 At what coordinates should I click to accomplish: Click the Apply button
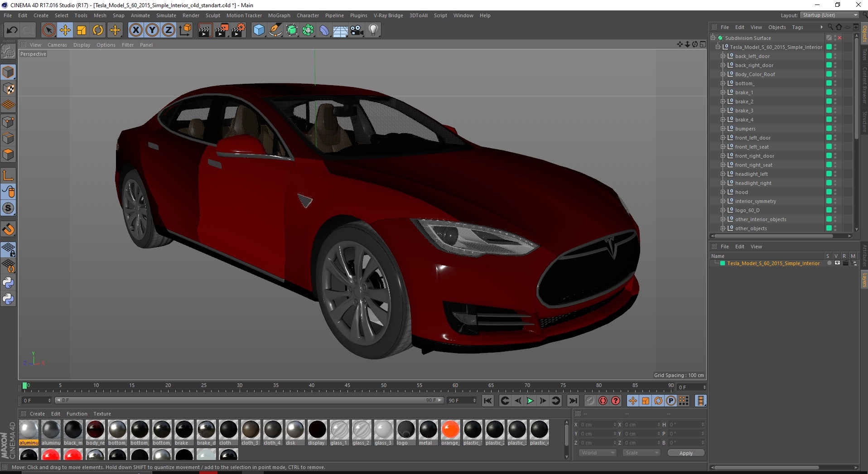[686, 453]
